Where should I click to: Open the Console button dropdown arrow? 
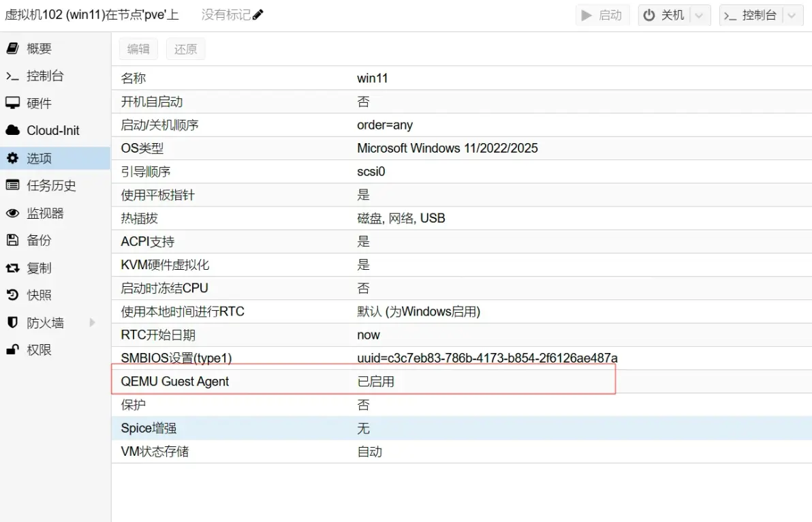(x=792, y=15)
